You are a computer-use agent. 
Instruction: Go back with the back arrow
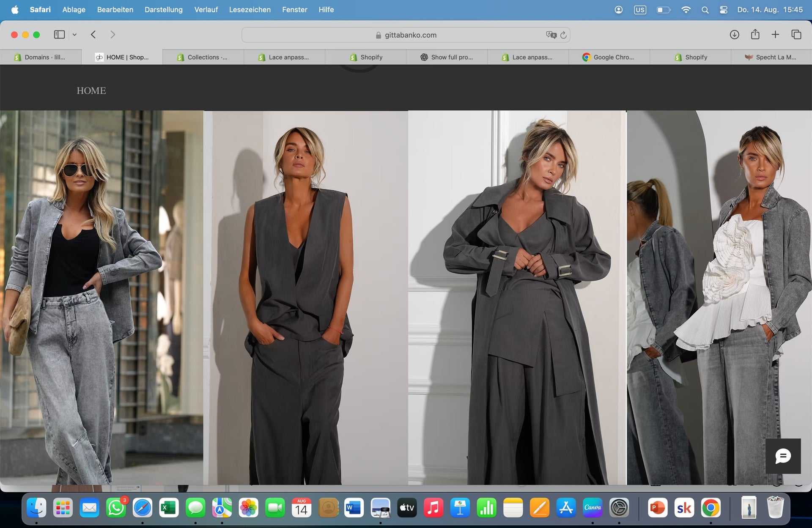93,35
